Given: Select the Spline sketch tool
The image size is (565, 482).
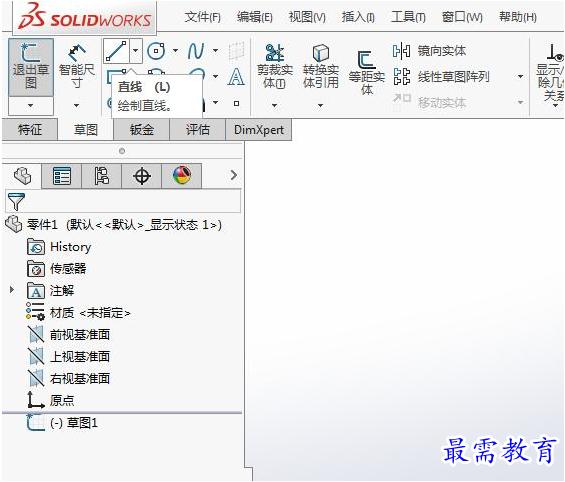Looking at the screenshot, I should pyautogui.click(x=196, y=51).
